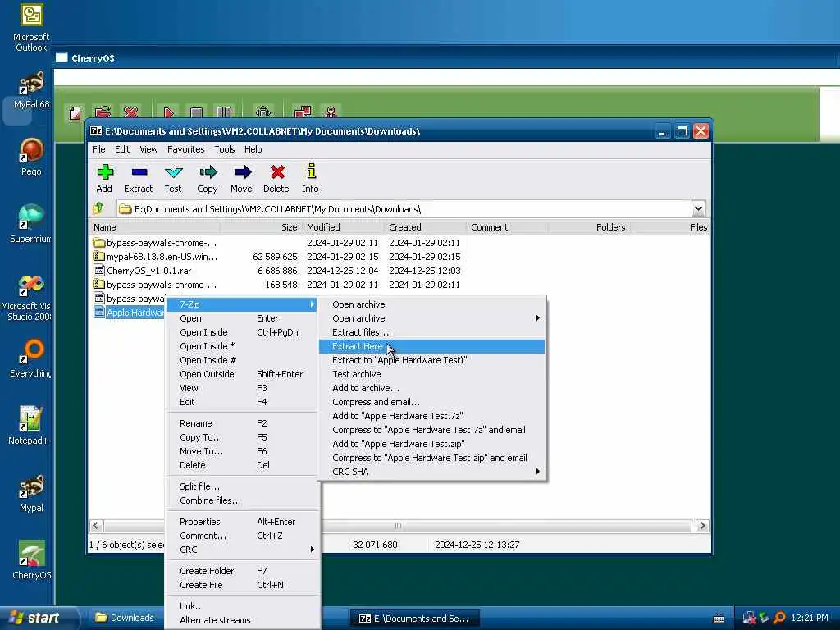The width and height of the screenshot is (840, 630).
Task: Sort by Modified column header
Action: click(x=343, y=227)
